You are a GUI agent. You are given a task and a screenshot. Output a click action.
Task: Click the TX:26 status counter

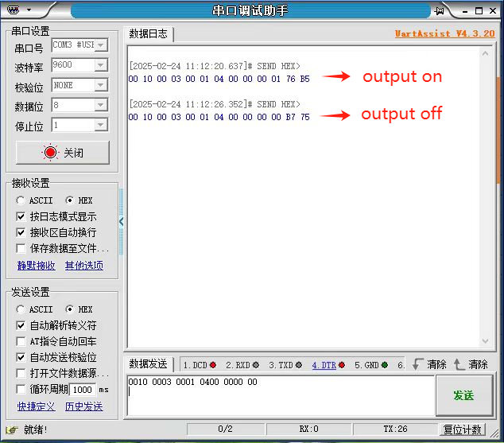pos(395,429)
